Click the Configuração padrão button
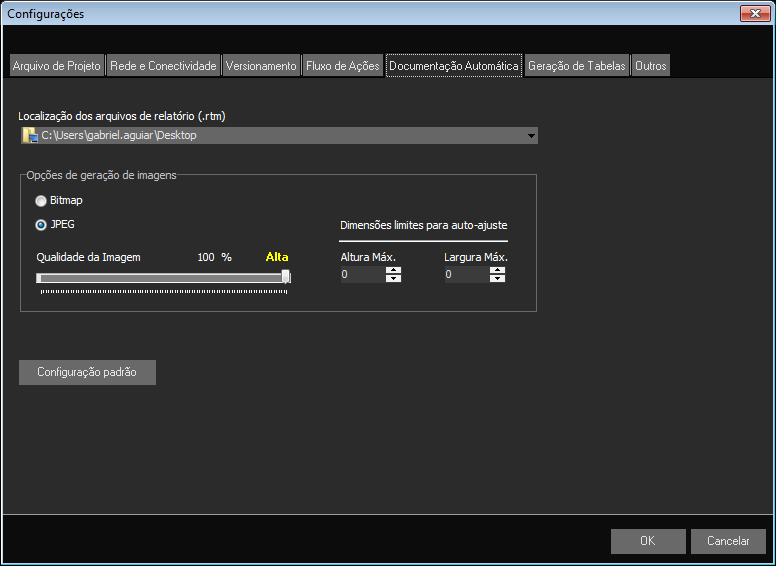The image size is (776, 566). (87, 372)
